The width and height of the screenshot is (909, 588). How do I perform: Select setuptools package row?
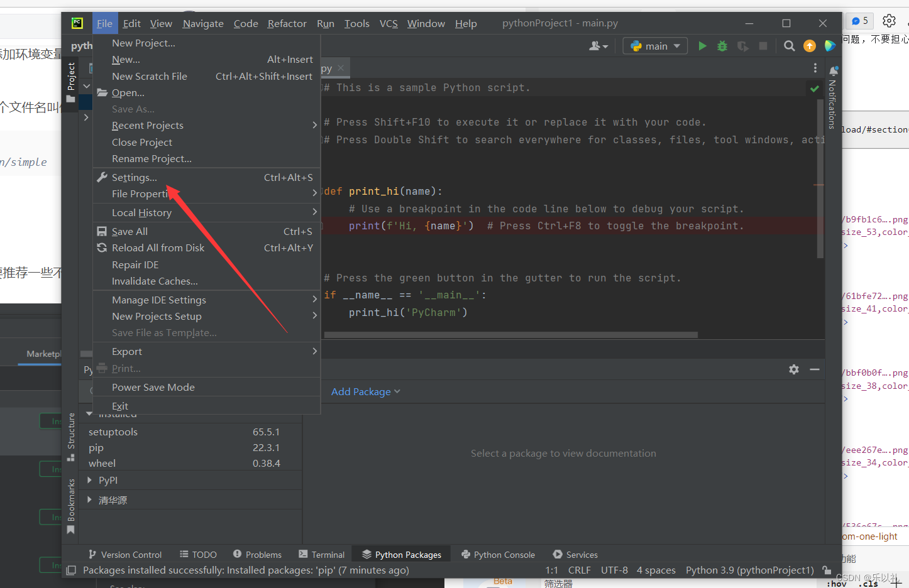(190, 432)
